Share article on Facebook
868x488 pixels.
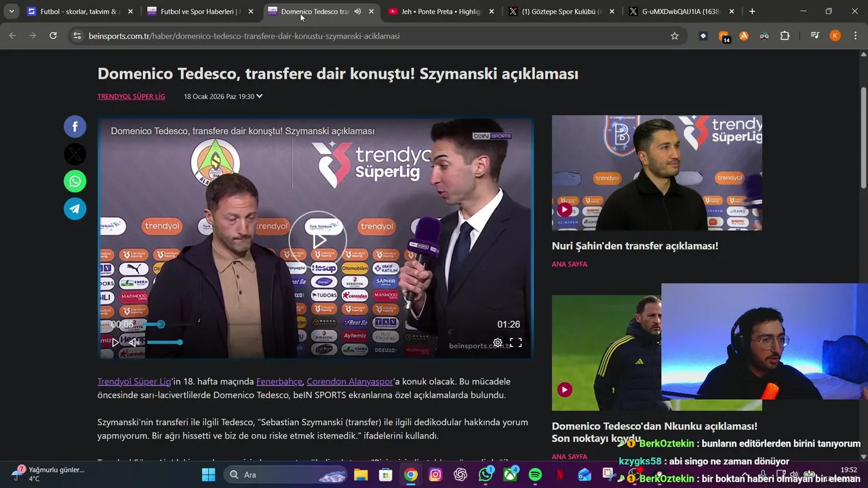click(x=75, y=127)
